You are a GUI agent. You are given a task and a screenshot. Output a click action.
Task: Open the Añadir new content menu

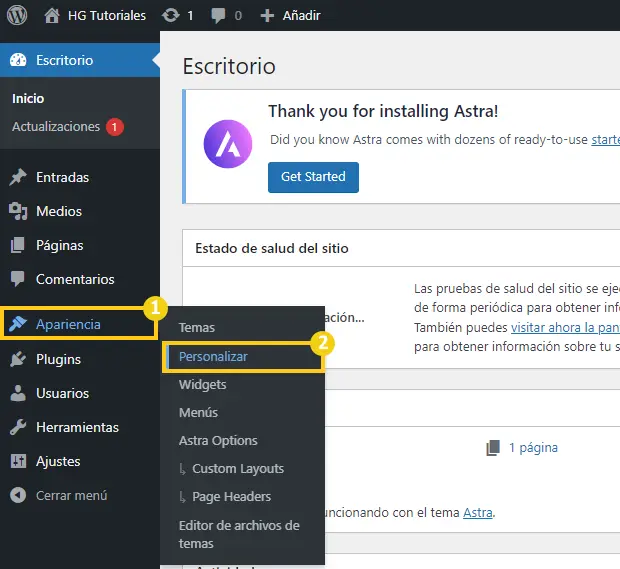pyautogui.click(x=301, y=15)
